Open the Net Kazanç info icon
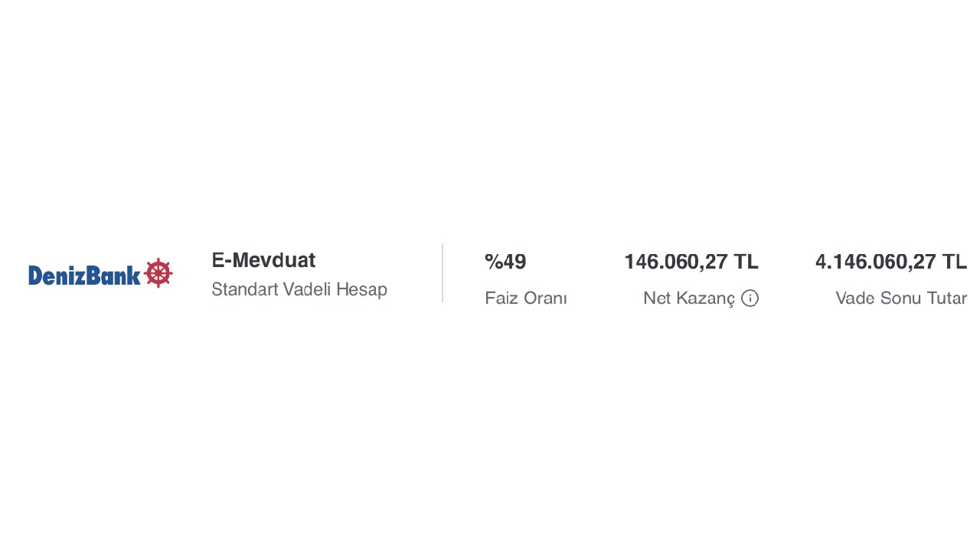980x551 pixels. click(x=750, y=298)
